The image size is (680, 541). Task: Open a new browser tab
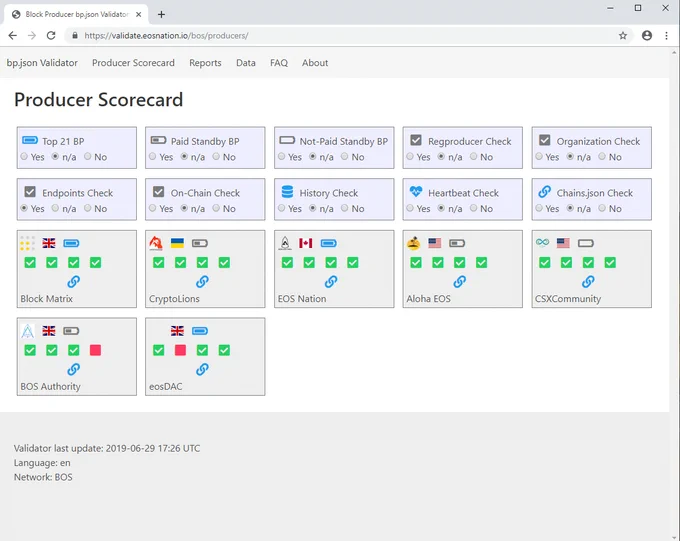pyautogui.click(x=161, y=14)
